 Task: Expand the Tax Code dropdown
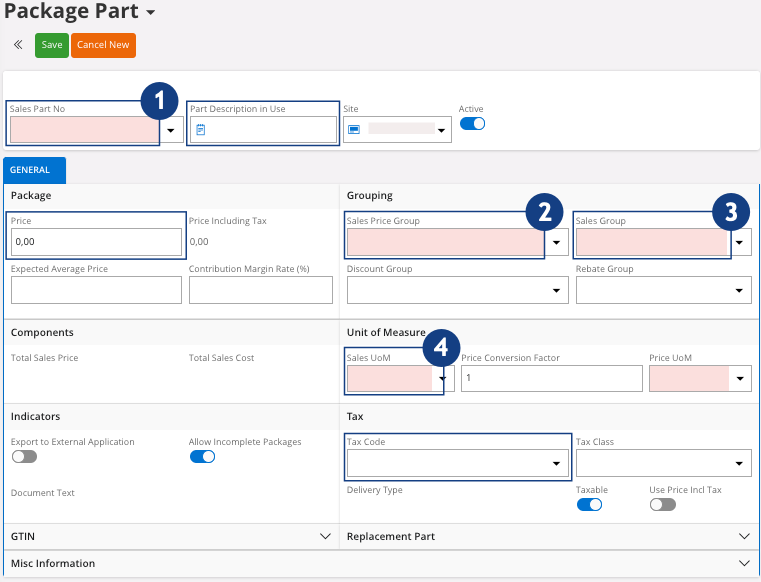pyautogui.click(x=556, y=464)
